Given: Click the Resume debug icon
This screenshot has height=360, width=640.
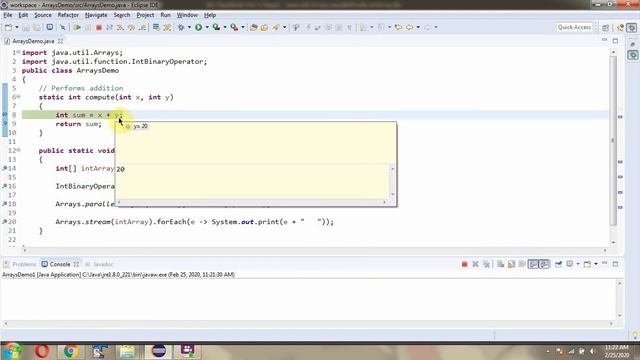Looking at the screenshot, I should [77, 27].
